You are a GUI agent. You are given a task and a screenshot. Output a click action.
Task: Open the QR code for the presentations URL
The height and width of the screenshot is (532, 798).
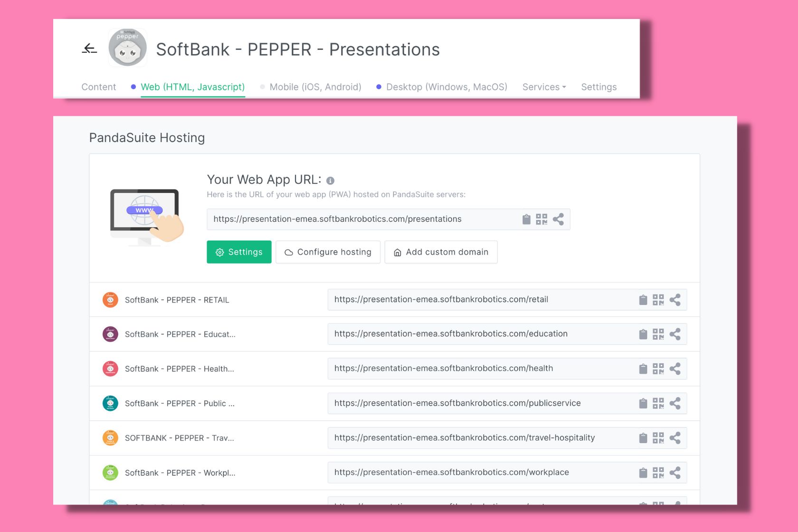pos(542,219)
